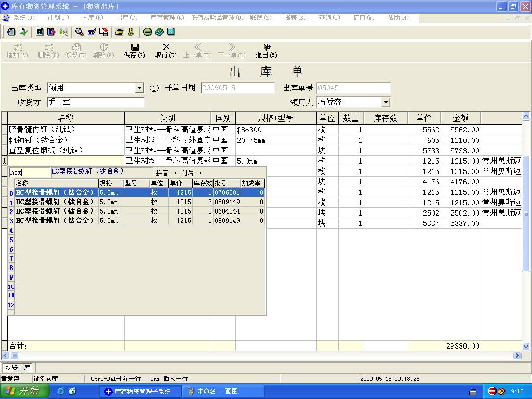This screenshot has height=399, width=532.
Task: Click the next order double-arrow button
Action: pyautogui.click(x=232, y=50)
